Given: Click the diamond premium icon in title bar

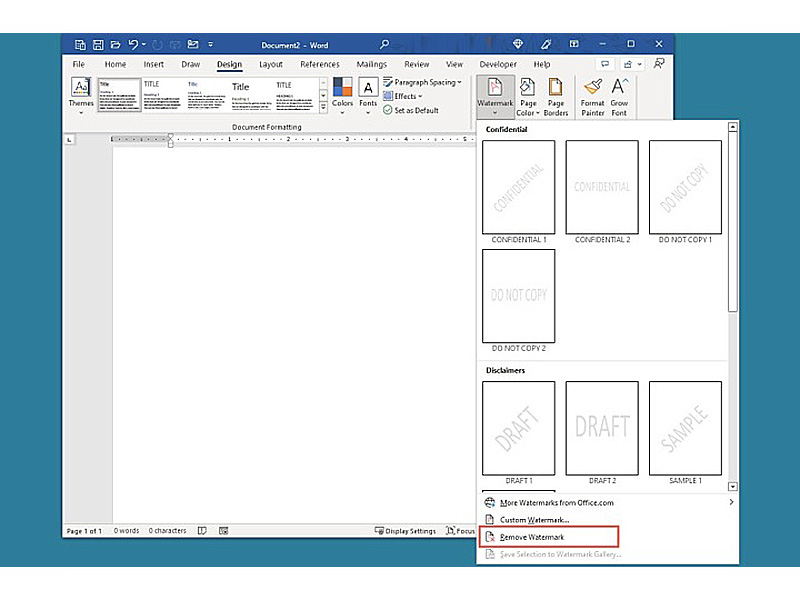Looking at the screenshot, I should (518, 44).
